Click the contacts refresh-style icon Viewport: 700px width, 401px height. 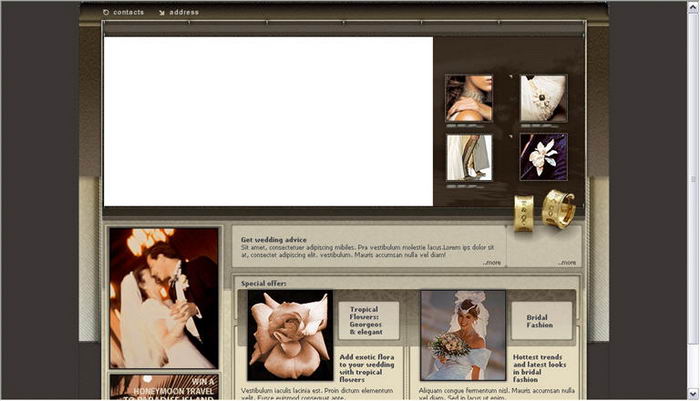pyautogui.click(x=107, y=13)
